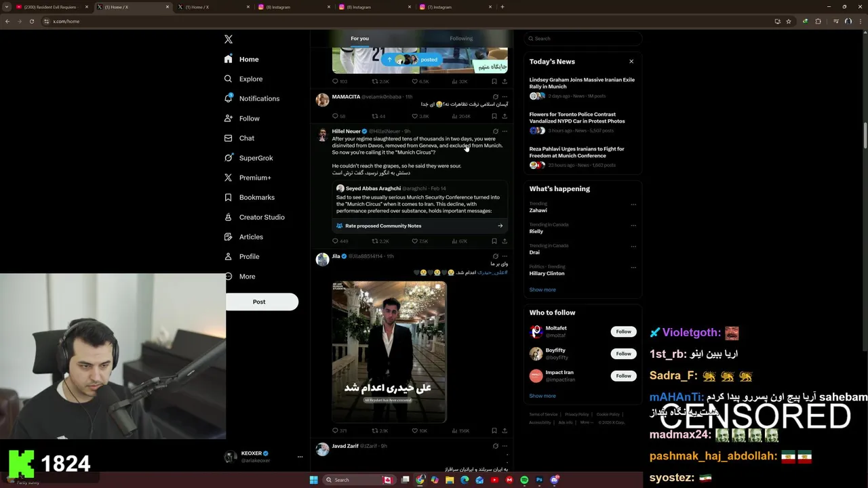Open Photoshop from the taskbar

click(x=539, y=480)
